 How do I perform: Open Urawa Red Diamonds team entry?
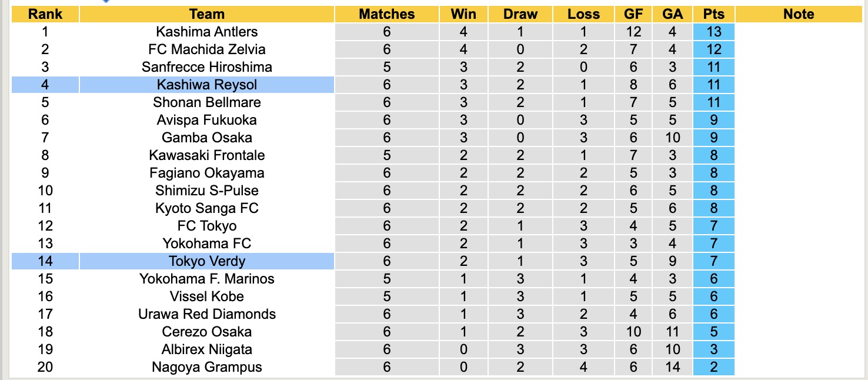(x=207, y=314)
